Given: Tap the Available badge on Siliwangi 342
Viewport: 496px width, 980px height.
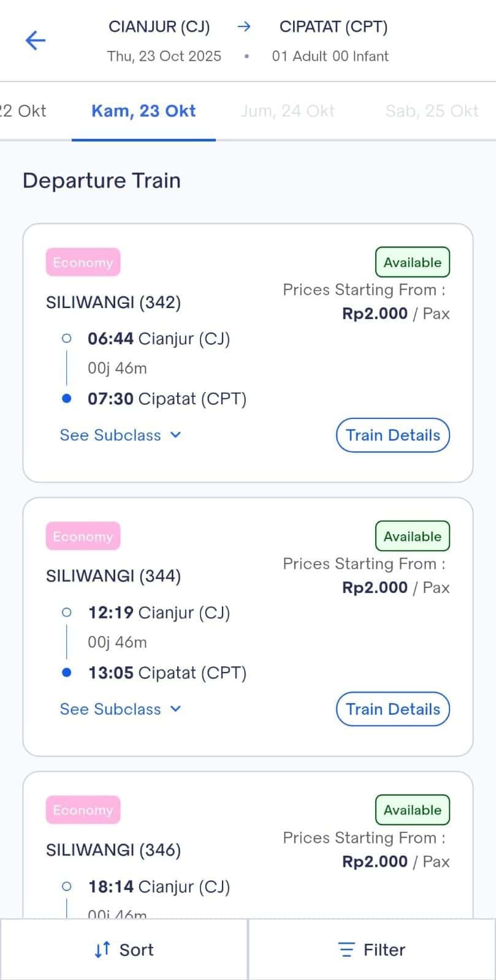Looking at the screenshot, I should point(412,262).
